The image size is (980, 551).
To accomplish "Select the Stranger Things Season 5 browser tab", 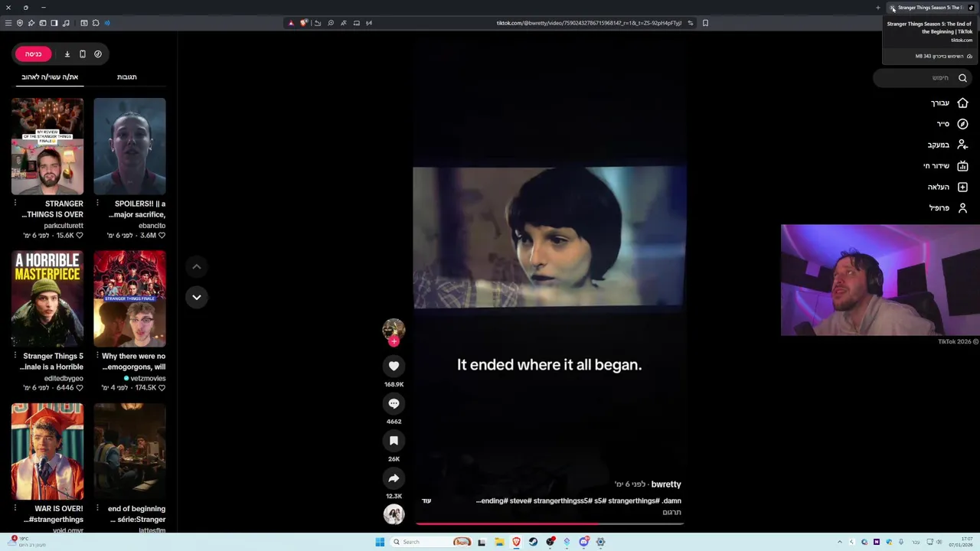I will coord(931,8).
